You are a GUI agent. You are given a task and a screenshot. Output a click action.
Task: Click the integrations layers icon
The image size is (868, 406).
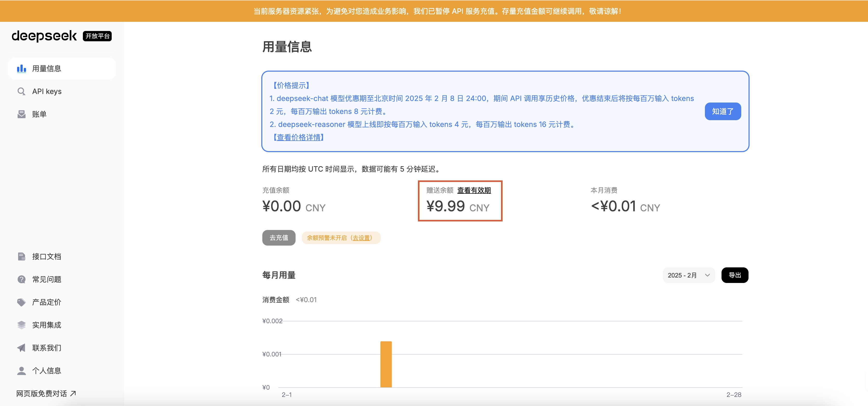pos(21,325)
